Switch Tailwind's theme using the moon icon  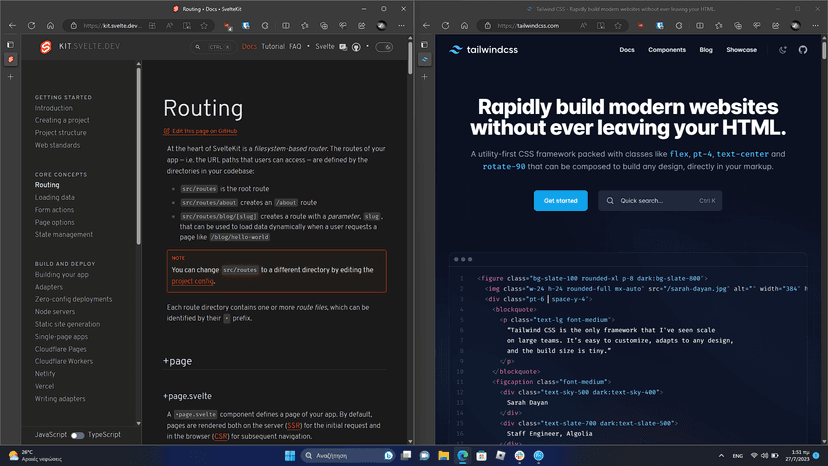pos(781,49)
